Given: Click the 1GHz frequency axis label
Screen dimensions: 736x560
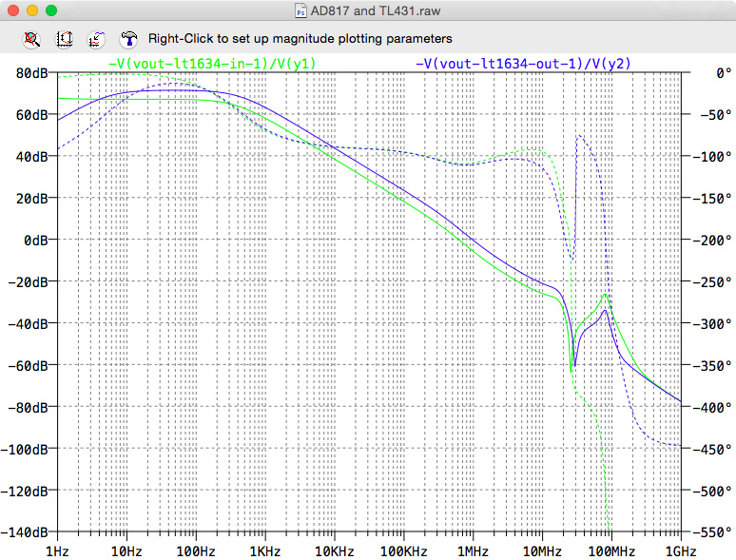Looking at the screenshot, I should pyautogui.click(x=681, y=551).
